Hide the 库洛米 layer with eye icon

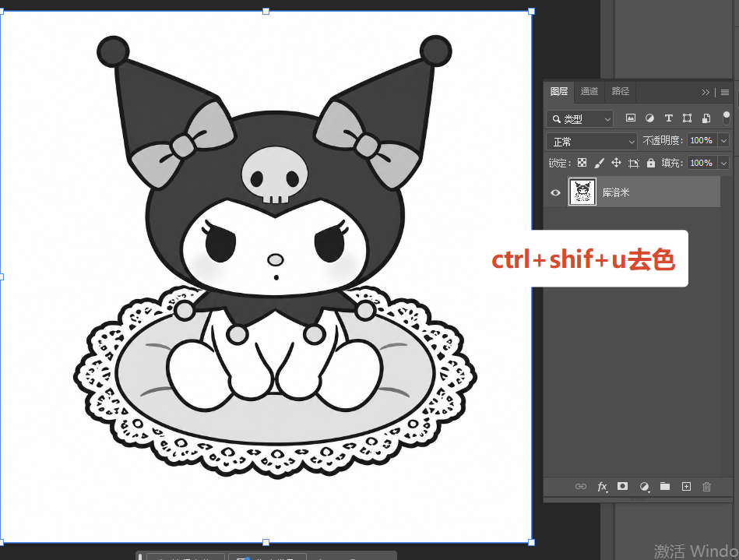click(555, 192)
